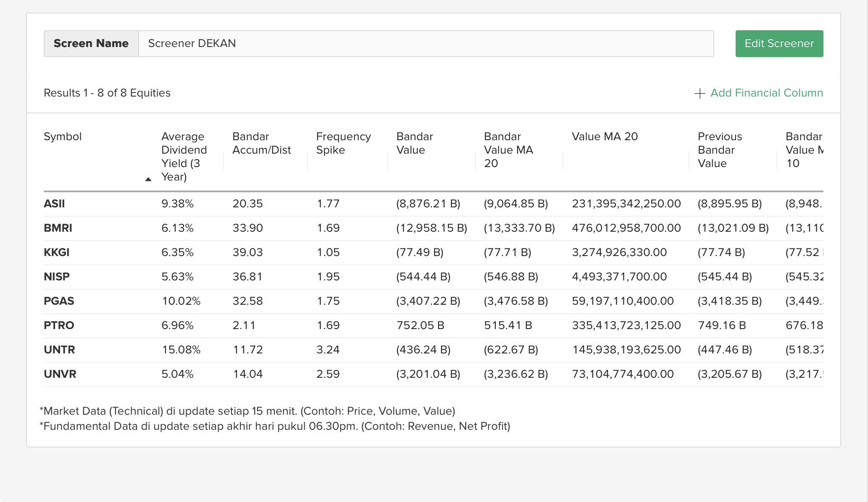This screenshot has height=502, width=868.
Task: Click the Add Financial Column link
Action: [766, 93]
